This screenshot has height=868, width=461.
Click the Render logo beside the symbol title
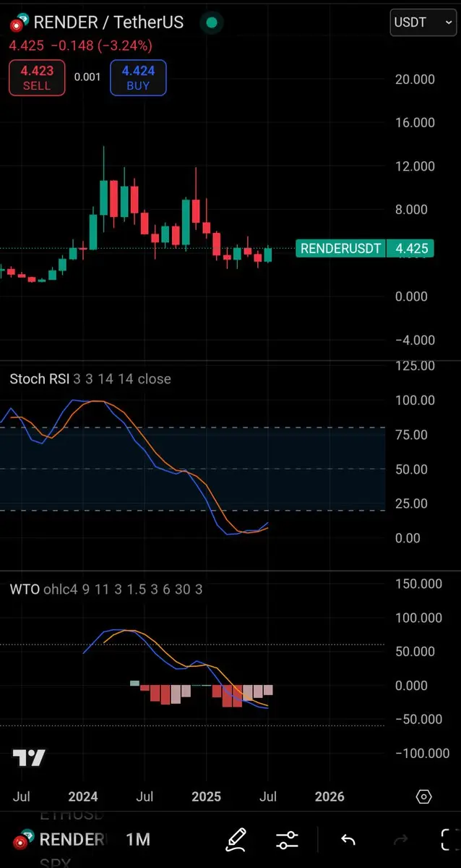coord(18,23)
